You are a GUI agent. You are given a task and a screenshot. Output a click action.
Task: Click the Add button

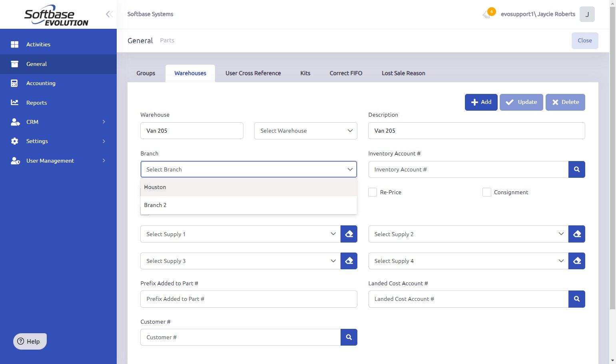[x=481, y=102]
